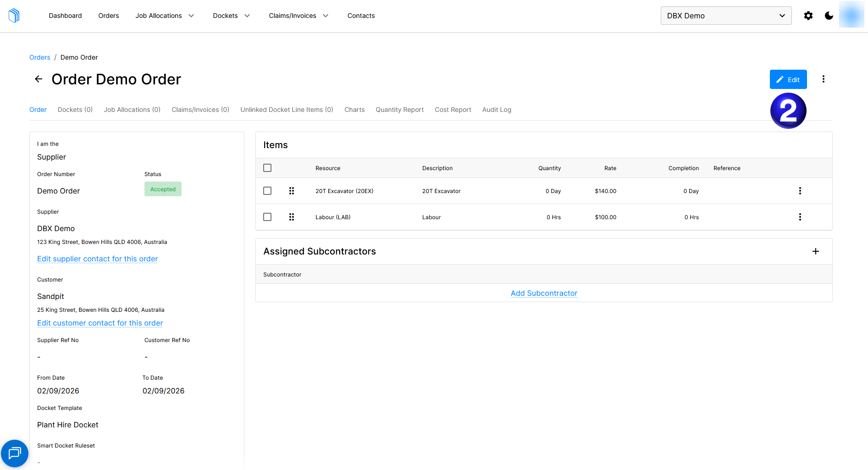Open the chat support bubble icon

pyautogui.click(x=15, y=453)
